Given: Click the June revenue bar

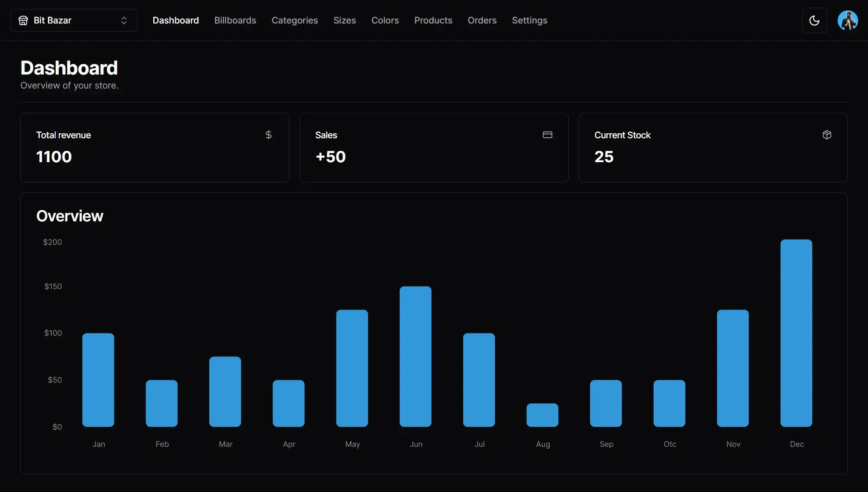Looking at the screenshot, I should 415,356.
